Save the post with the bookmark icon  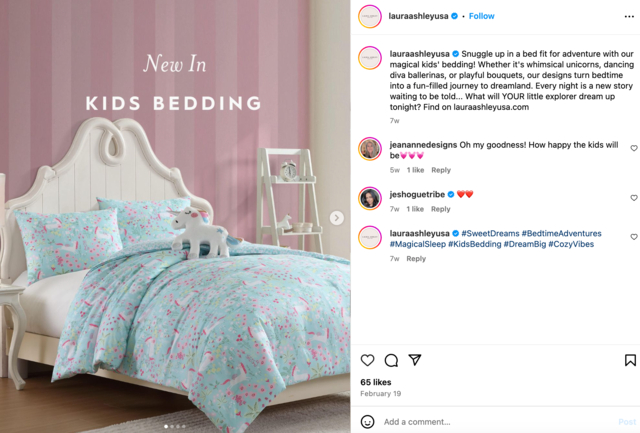(x=630, y=360)
